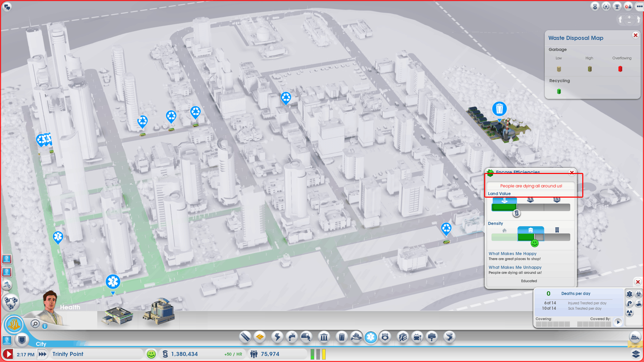Open the Power lightning bolt menu
Screen dimensions: 644x362
pos(277,337)
